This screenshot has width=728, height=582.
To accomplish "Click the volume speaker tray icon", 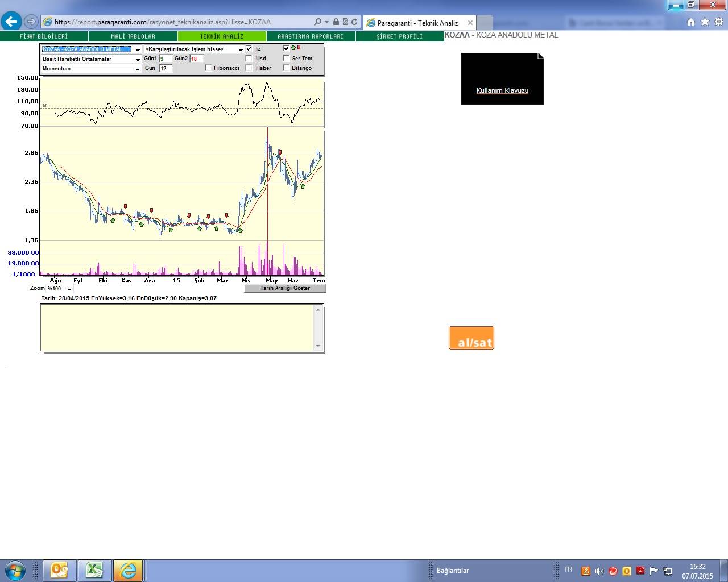I will [x=599, y=571].
